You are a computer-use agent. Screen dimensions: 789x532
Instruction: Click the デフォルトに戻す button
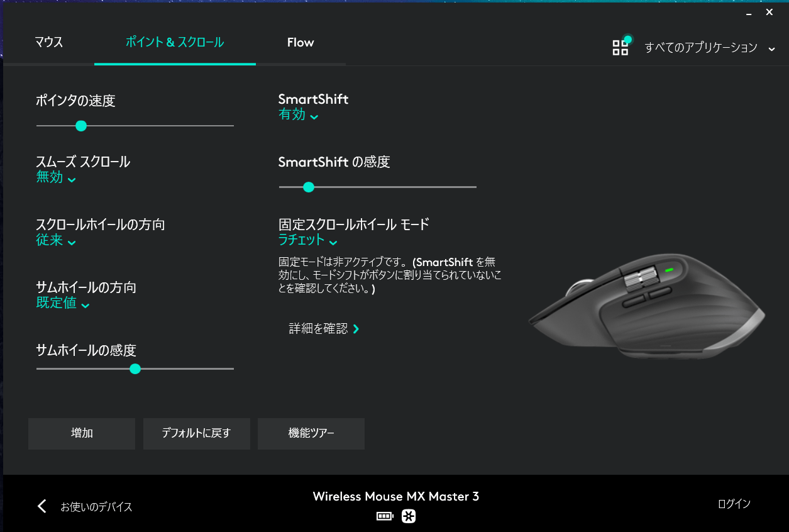pyautogui.click(x=197, y=433)
